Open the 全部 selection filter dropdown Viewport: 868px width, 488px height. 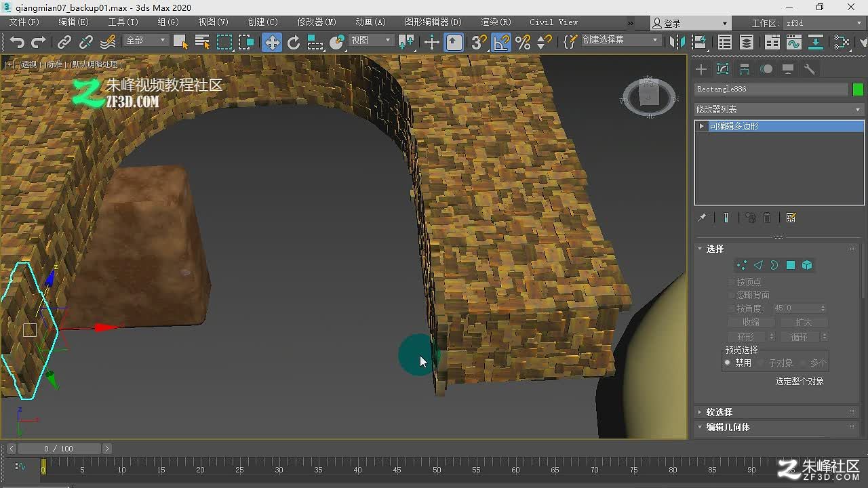tap(146, 41)
